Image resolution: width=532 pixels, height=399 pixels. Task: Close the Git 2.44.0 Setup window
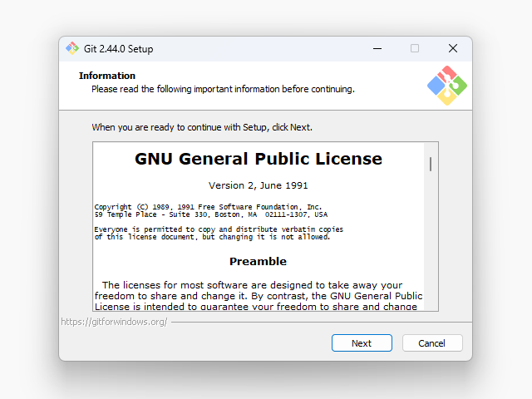pos(452,48)
